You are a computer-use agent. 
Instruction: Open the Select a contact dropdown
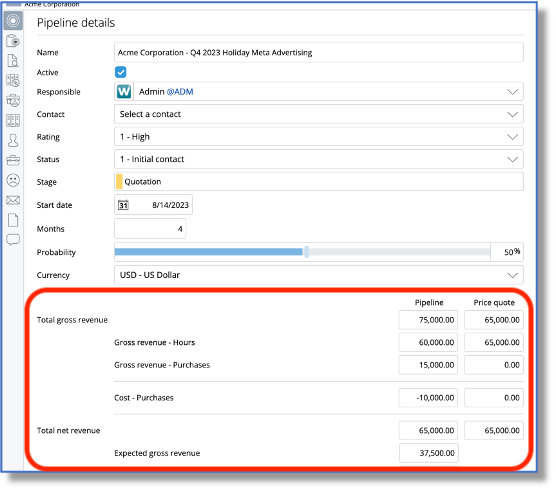318,114
